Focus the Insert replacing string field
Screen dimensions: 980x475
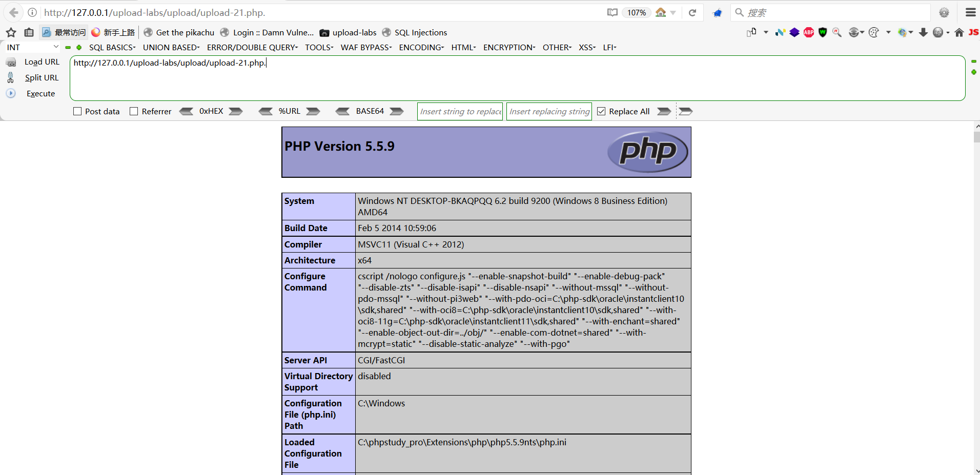pos(549,111)
